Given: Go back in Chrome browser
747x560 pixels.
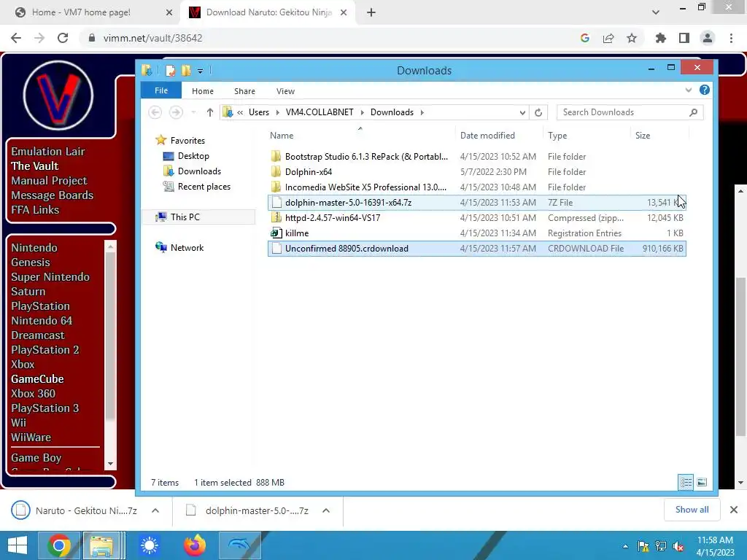Looking at the screenshot, I should (x=16, y=38).
